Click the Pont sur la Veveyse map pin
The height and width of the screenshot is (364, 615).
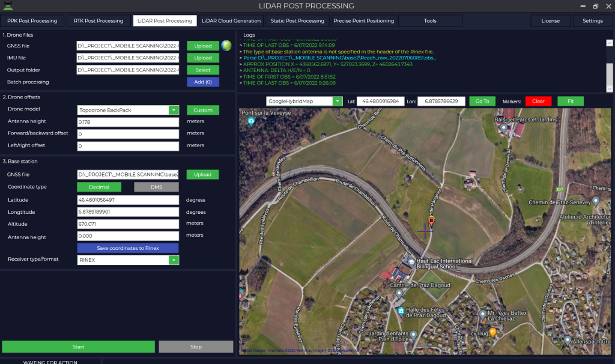251,121
